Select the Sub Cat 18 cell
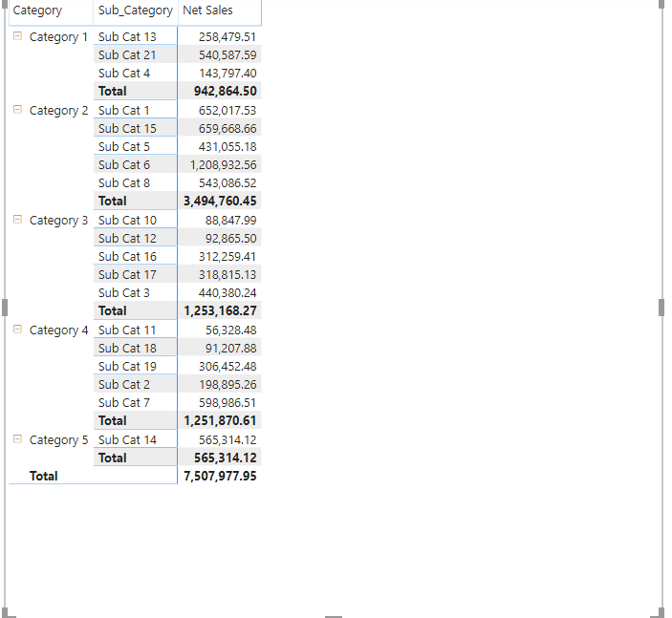Image resolution: width=672 pixels, height=618 pixels. pyautogui.click(x=135, y=349)
